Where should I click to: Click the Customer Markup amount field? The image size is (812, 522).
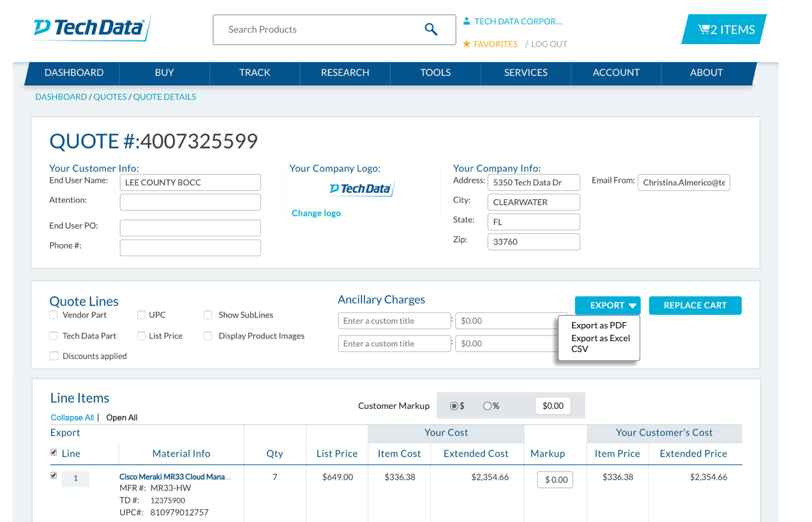click(x=553, y=406)
